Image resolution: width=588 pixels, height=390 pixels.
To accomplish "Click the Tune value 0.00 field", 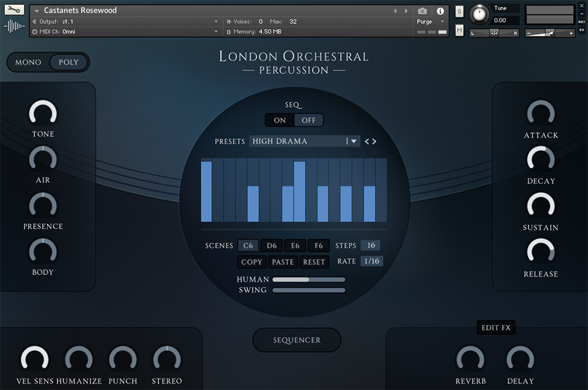I will click(x=505, y=21).
